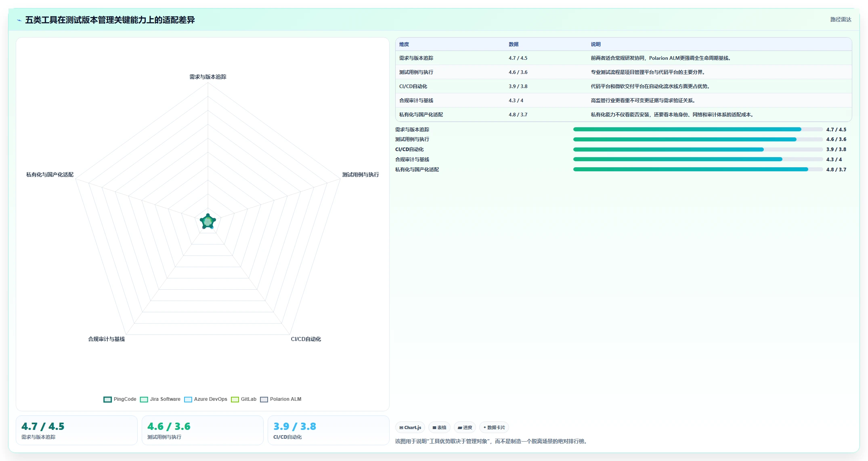Select the 需求与版本追踪 table row cell
Screen dimensions: 868x461
pyautogui.click(x=416, y=58)
